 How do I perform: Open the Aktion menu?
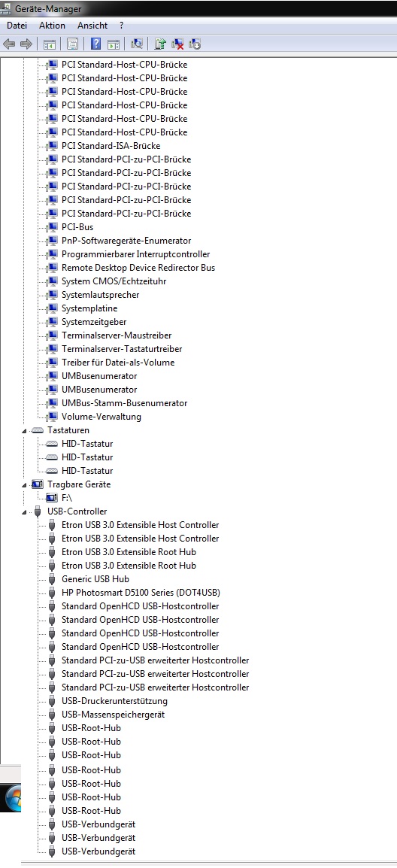pyautogui.click(x=52, y=26)
